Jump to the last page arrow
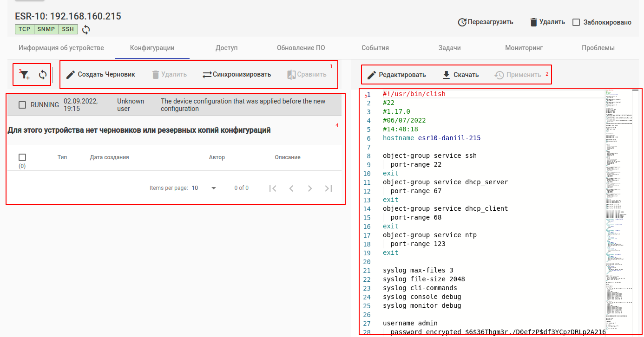 329,188
